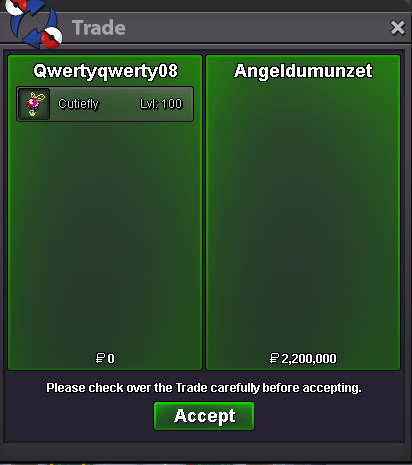Click the 2,200,000 money offer amount
Screen dimensions: 412x465
pyautogui.click(x=309, y=359)
